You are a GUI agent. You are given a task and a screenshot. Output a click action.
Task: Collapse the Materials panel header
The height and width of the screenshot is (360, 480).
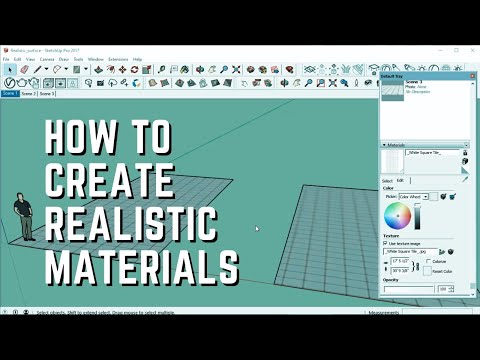coord(425,145)
